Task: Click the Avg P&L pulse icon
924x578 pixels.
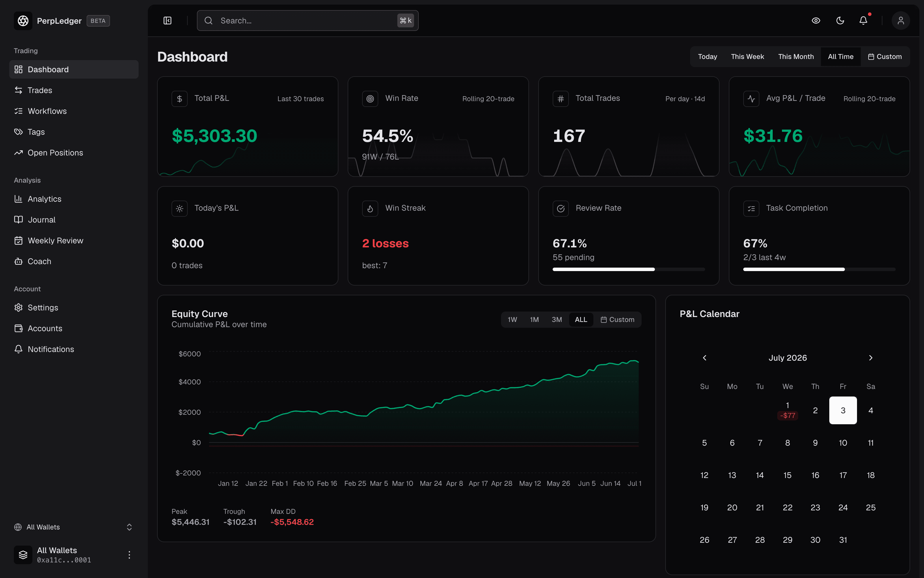Action: point(751,99)
